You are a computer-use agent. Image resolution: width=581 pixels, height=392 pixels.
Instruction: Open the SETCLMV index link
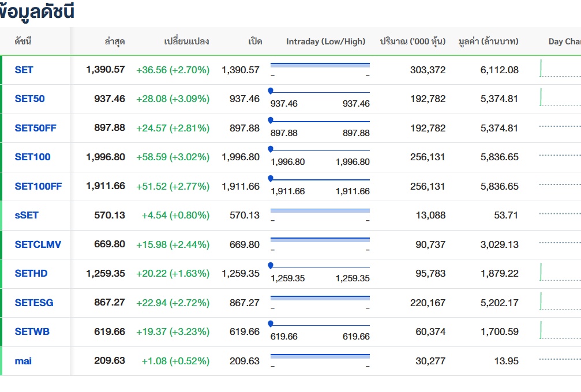tap(38, 244)
